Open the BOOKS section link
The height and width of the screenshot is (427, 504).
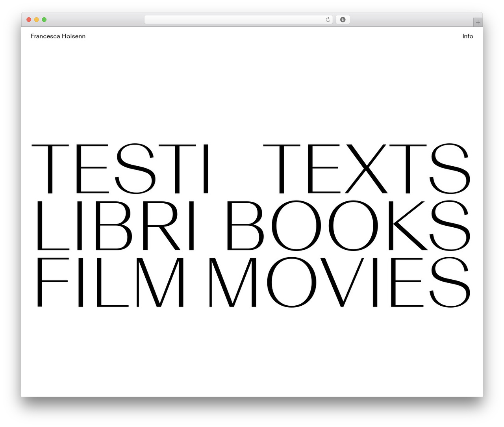348,226
